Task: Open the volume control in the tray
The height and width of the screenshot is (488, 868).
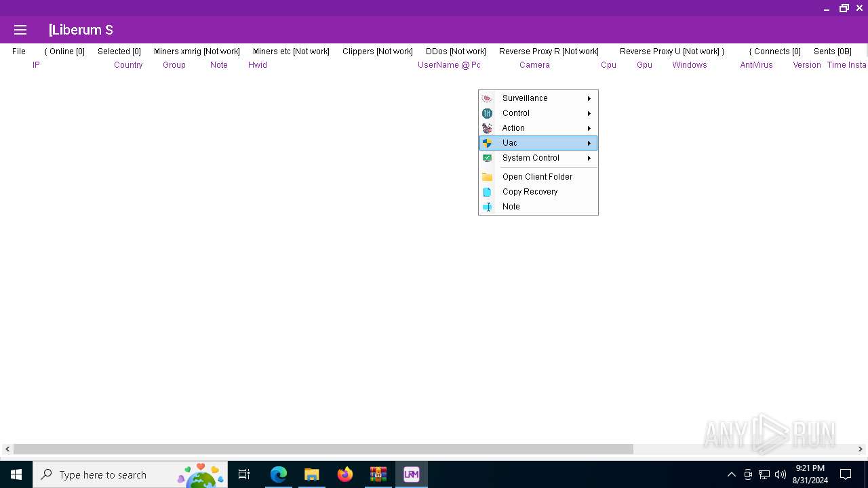Action: 781,474
